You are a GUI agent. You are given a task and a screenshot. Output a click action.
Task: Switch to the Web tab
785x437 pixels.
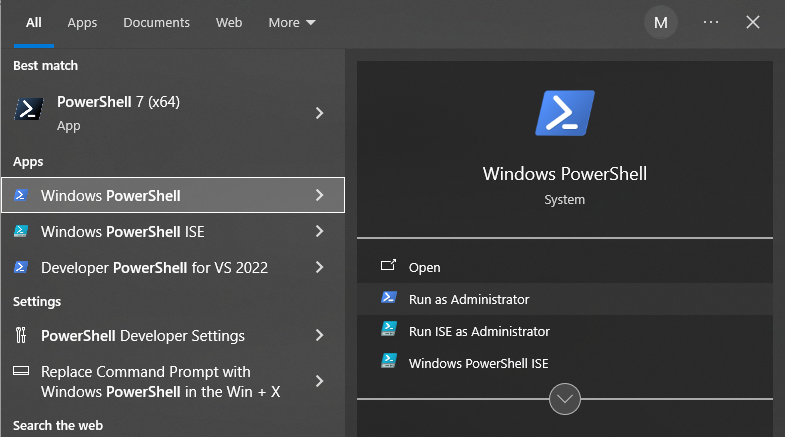pos(229,23)
